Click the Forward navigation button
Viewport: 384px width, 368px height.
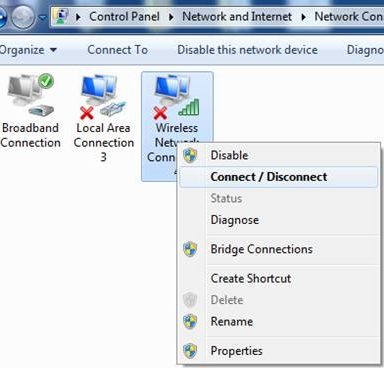(x=23, y=17)
